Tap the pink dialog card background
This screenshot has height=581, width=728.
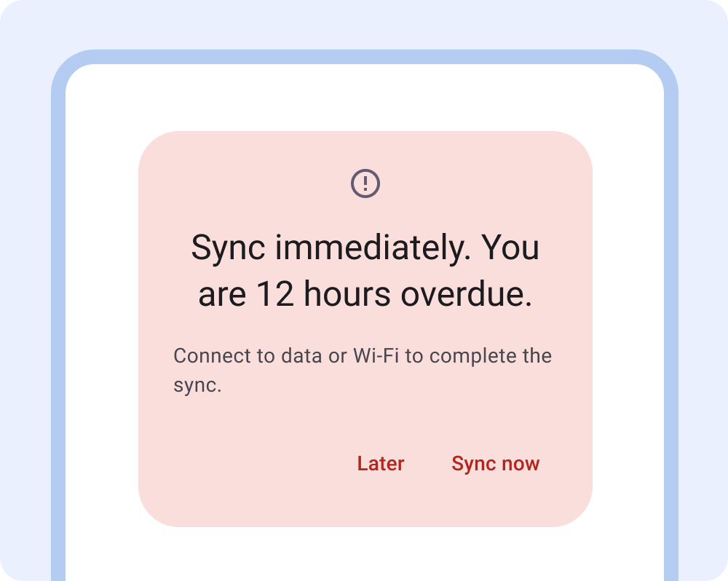[x=218, y=437]
